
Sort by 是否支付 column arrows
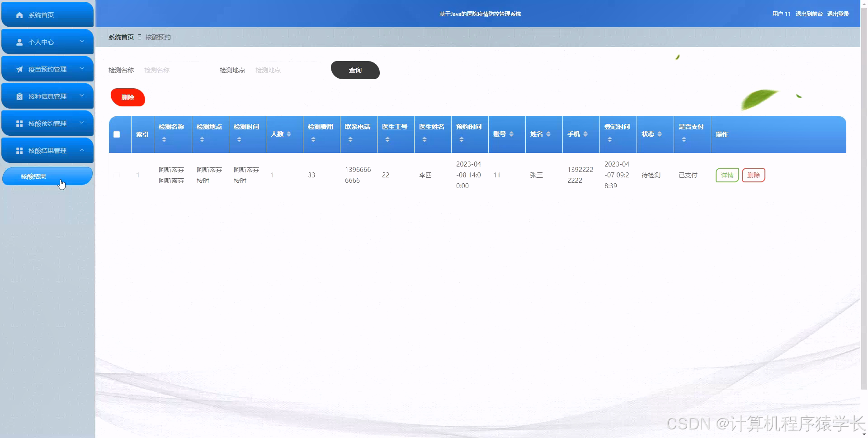[x=684, y=139]
